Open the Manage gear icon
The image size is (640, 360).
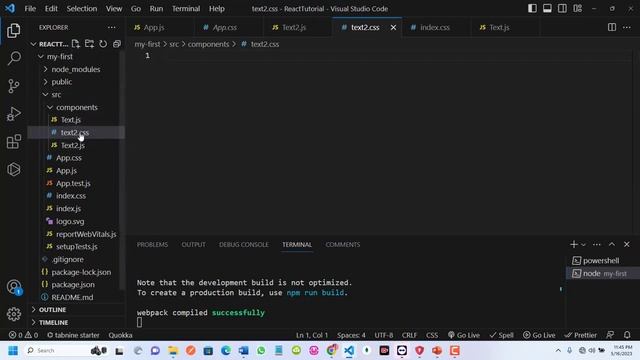pos(13,314)
